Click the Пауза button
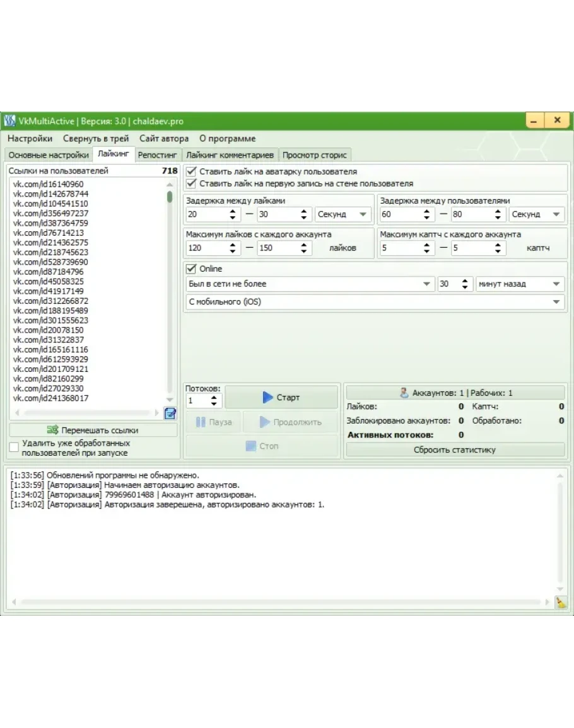Screen dimensions: 574x728 point(213,422)
